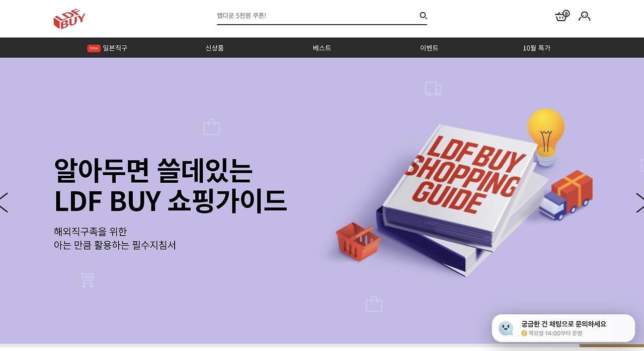The height and width of the screenshot is (351, 644).
Task: Open the chat inquiry popup 궁금한 건 채팅으로 문의하세요
Action: 563,328
